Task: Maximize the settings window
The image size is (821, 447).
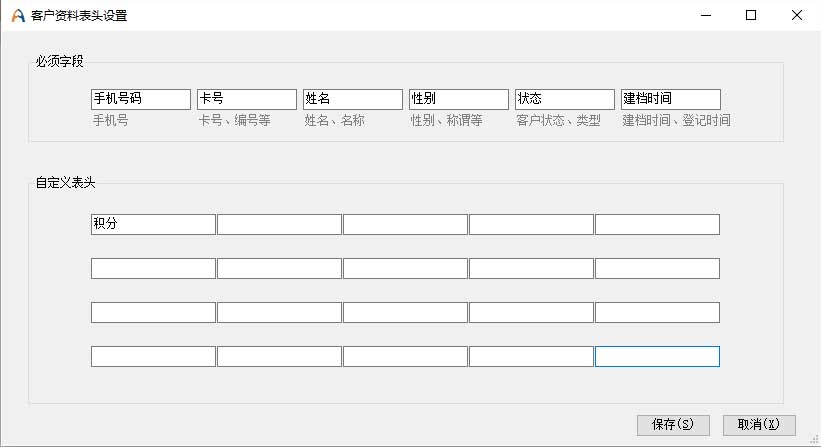Action: click(x=751, y=15)
